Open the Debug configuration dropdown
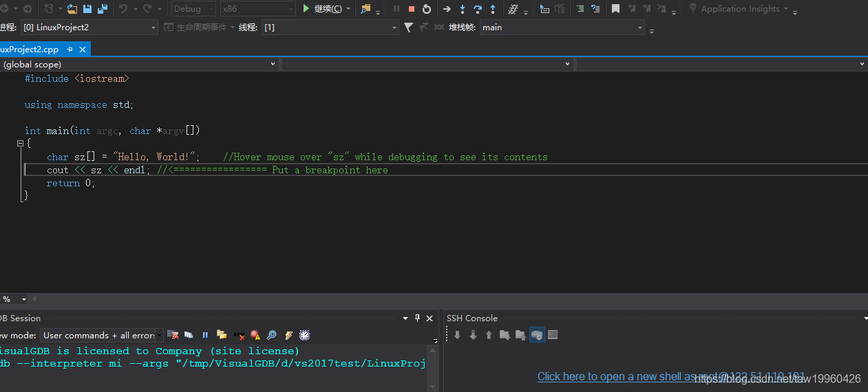Image resolution: width=868 pixels, height=392 pixels. 193,9
